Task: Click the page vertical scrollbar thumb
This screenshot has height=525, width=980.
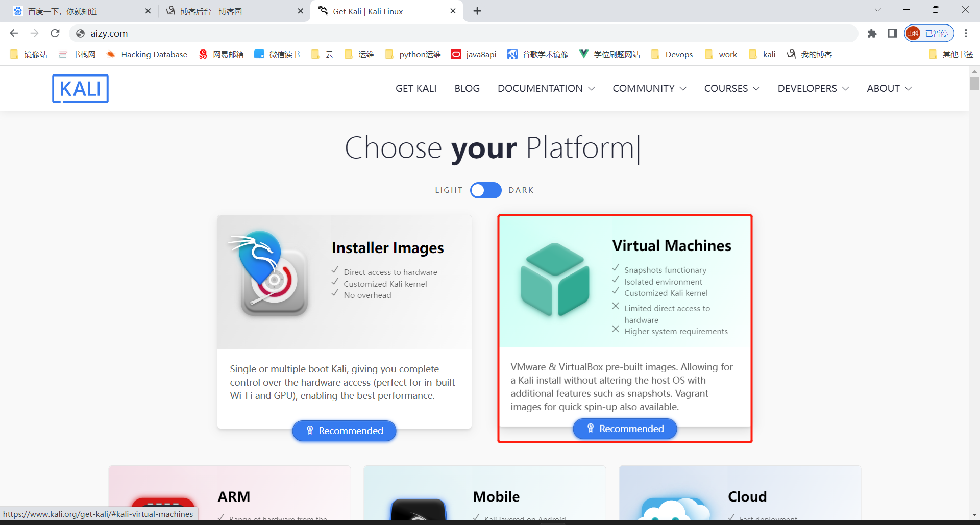Action: coord(974,83)
